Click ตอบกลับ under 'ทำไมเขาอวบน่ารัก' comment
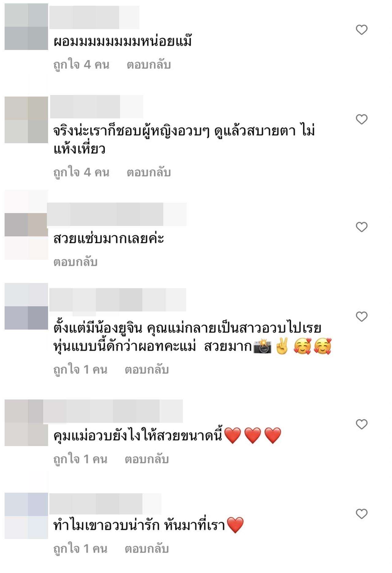 147,549
